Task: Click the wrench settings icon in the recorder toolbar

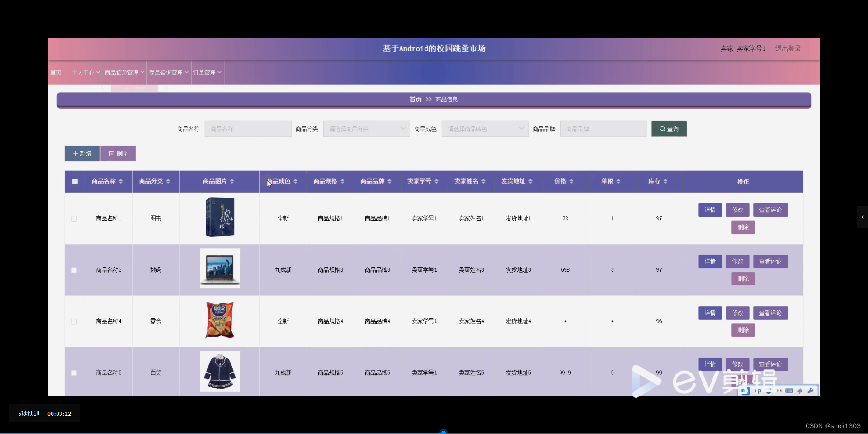Action: tap(810, 391)
